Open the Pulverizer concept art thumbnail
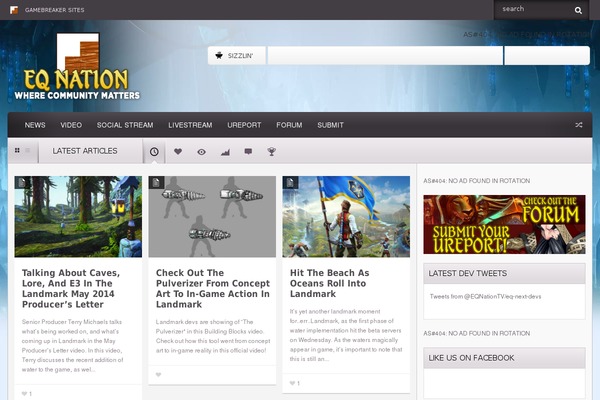 click(212, 217)
